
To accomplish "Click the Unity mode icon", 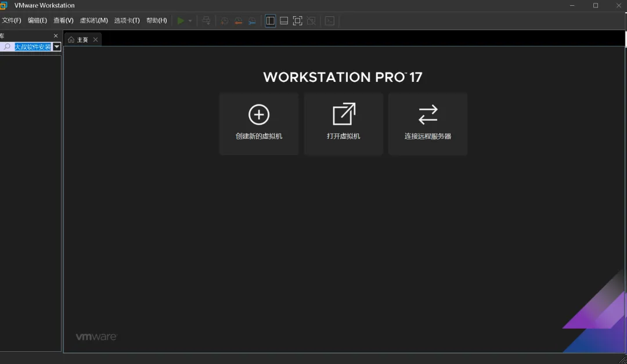I will click(x=311, y=21).
